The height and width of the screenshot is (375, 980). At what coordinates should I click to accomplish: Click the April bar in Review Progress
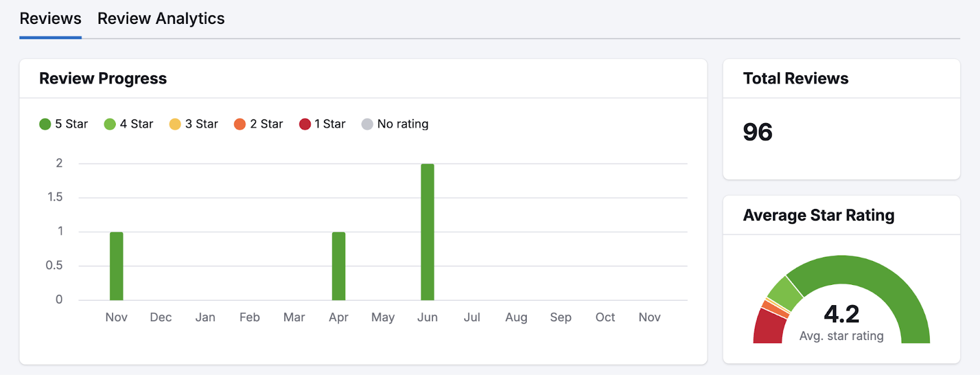point(339,266)
